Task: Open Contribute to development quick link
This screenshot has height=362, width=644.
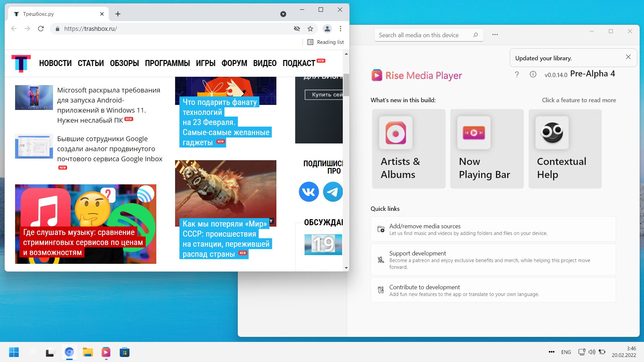Action: pyautogui.click(x=493, y=290)
